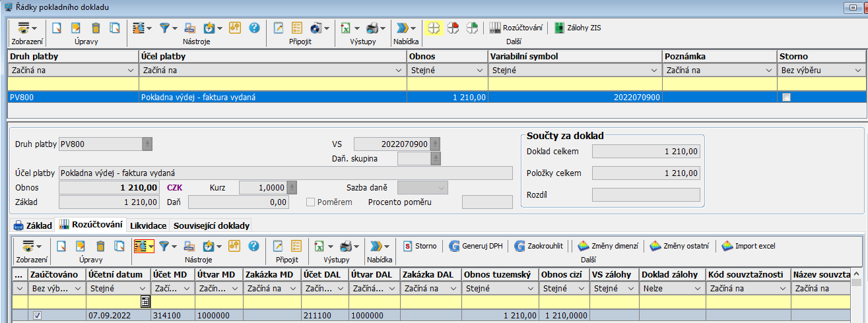
Task: Toggle Zaúčtováno checkbox in the 07.09.2022 row
Action: pos(38,316)
